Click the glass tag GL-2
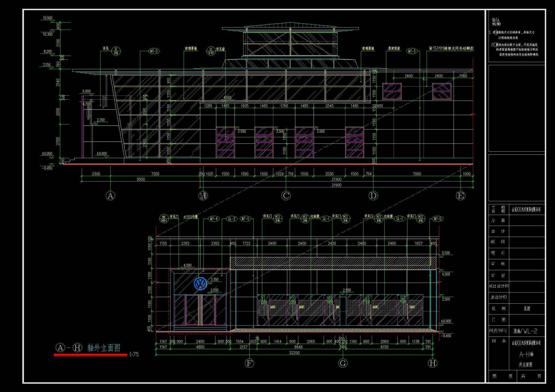 pos(231,219)
